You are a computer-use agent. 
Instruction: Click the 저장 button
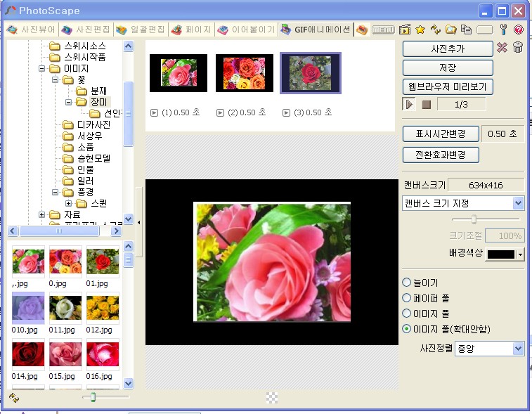click(448, 68)
